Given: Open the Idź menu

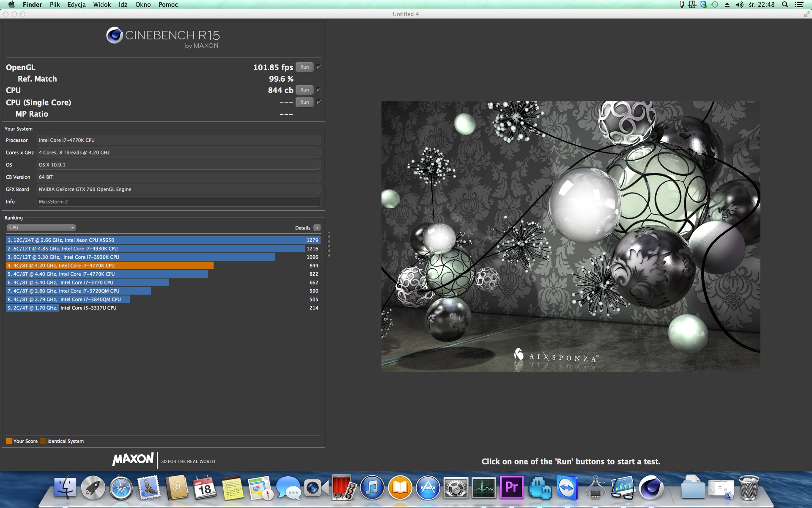Looking at the screenshot, I should coord(123,5).
